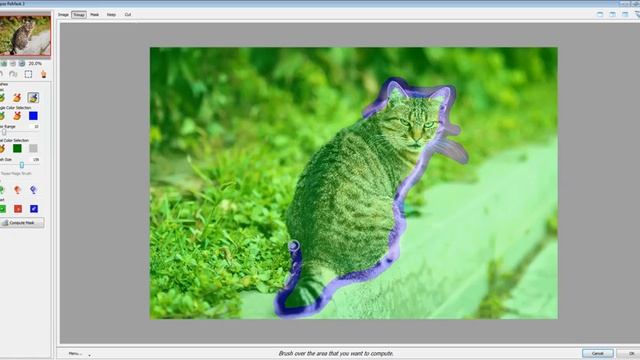
Task: Adjust the Color Range slider handle
Action: pos(4,132)
